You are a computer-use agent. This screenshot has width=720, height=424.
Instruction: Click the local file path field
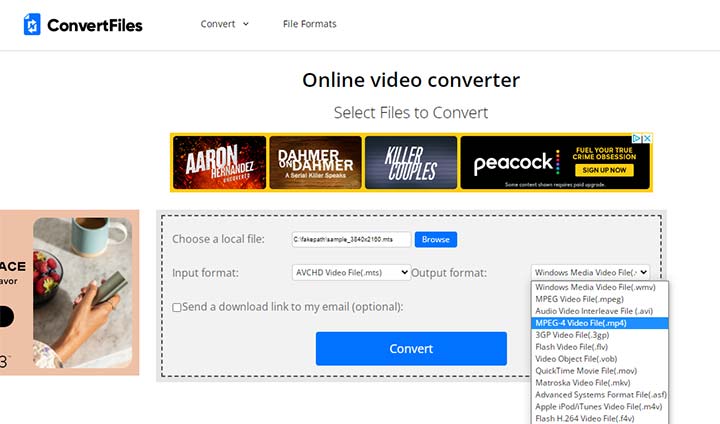point(351,239)
